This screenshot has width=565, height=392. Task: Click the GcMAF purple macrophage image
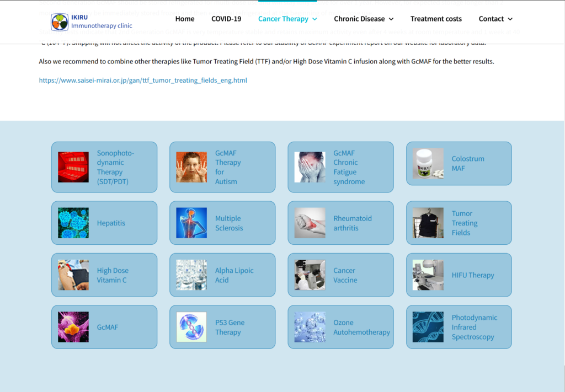73,327
